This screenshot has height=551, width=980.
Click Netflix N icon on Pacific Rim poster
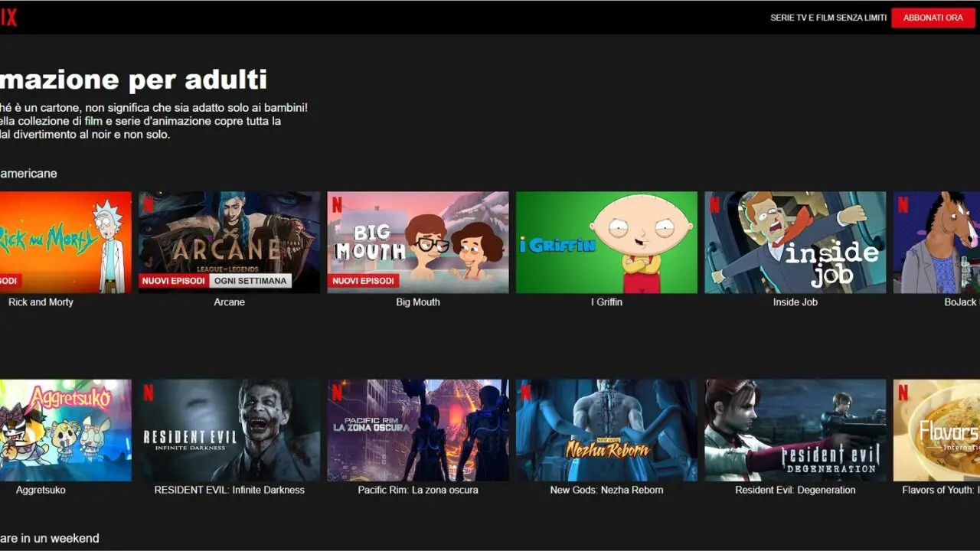337,393
